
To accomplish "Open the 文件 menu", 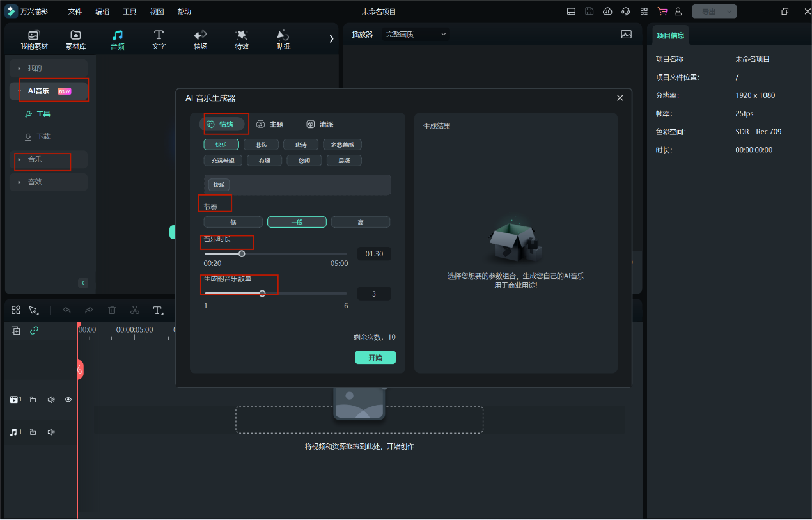I will pos(75,12).
